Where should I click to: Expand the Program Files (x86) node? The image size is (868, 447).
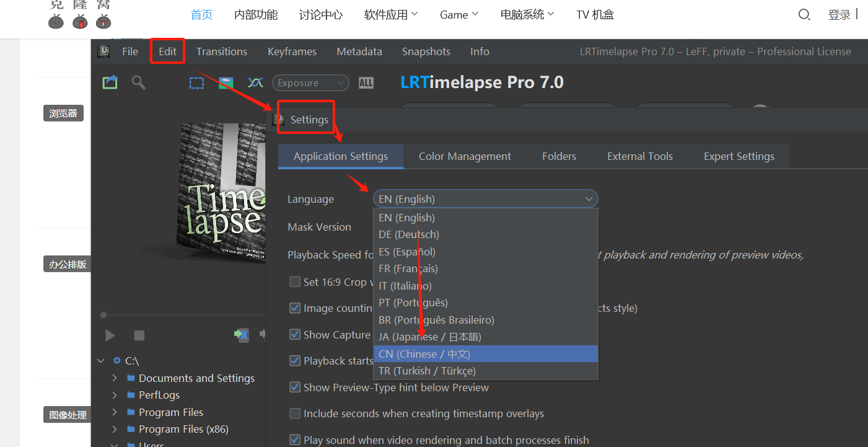(x=115, y=429)
